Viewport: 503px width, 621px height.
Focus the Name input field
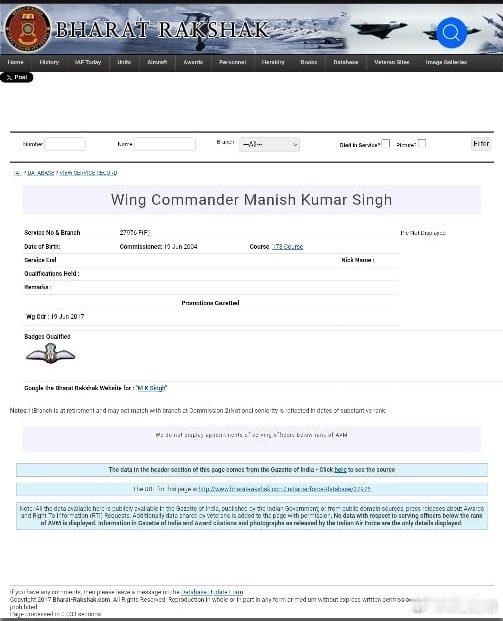pyautogui.click(x=165, y=144)
